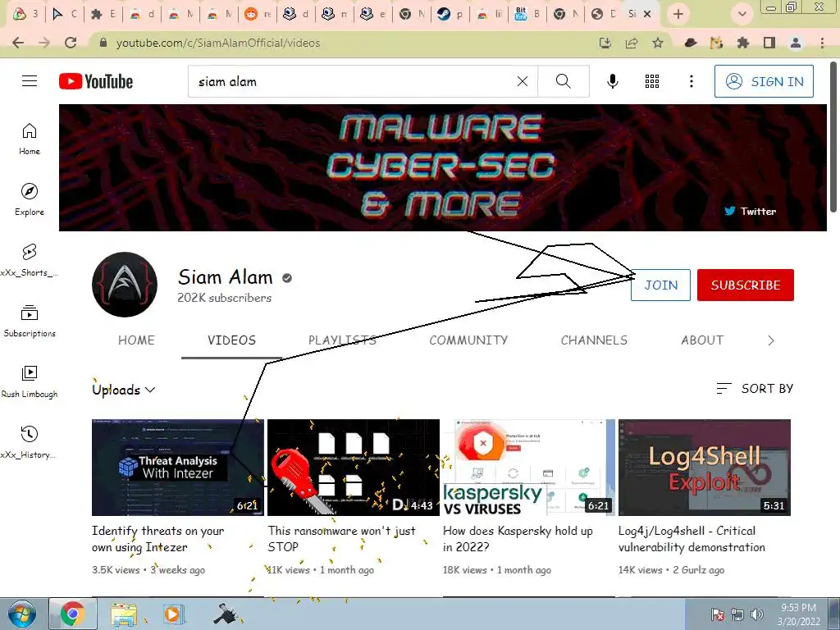Expand the tab search dropdown
Viewport: 840px width, 630px height.
click(742, 14)
